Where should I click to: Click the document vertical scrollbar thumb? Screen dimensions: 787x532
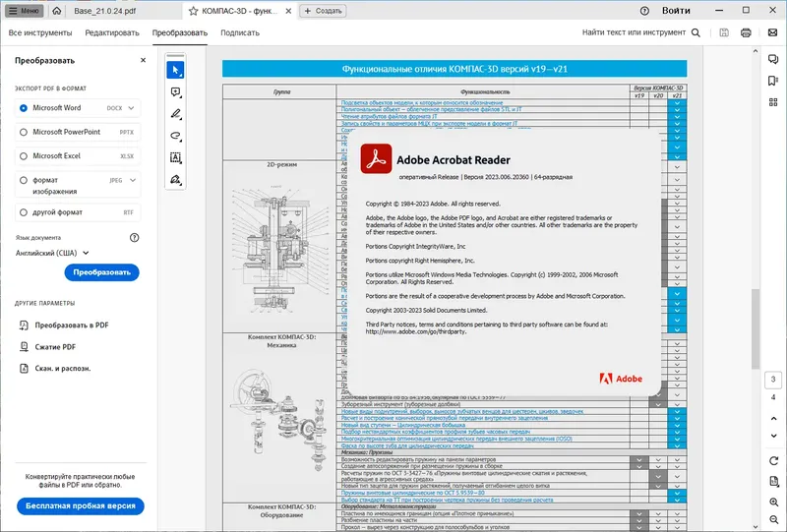coord(756,328)
